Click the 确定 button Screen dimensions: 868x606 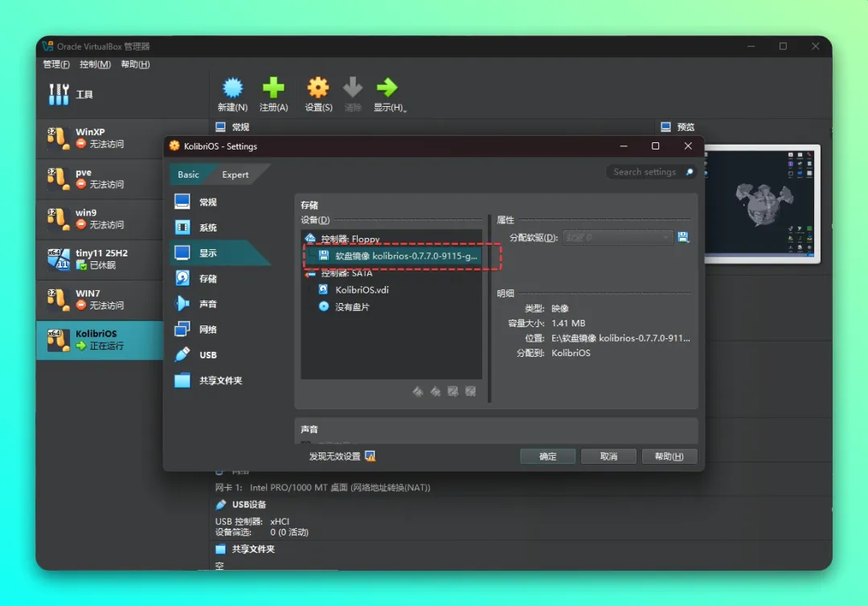click(x=547, y=456)
